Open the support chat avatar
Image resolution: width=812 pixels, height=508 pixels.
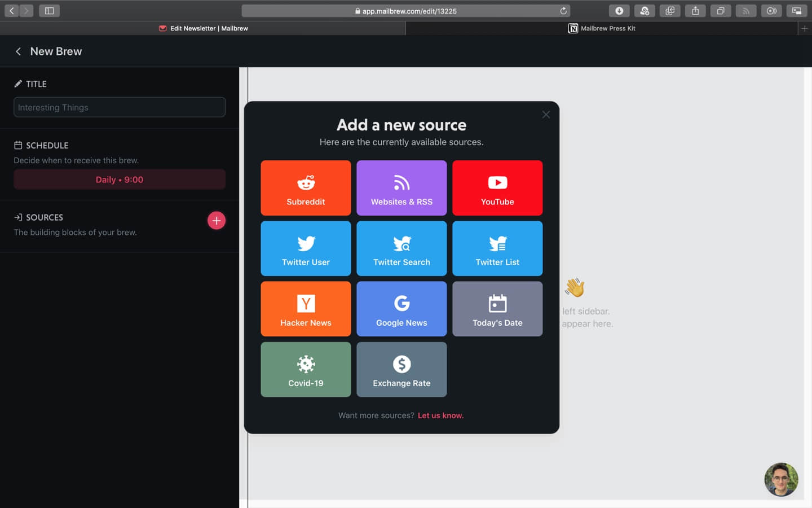(x=781, y=480)
